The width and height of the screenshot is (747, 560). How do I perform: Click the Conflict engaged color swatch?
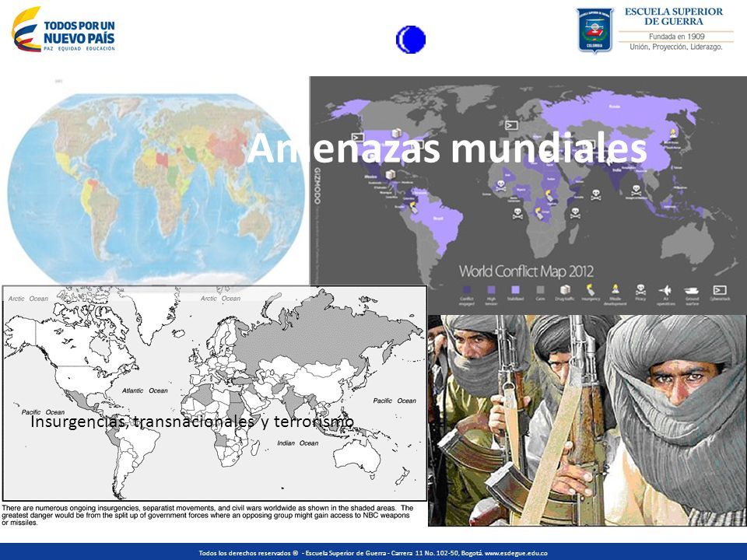[x=466, y=289]
